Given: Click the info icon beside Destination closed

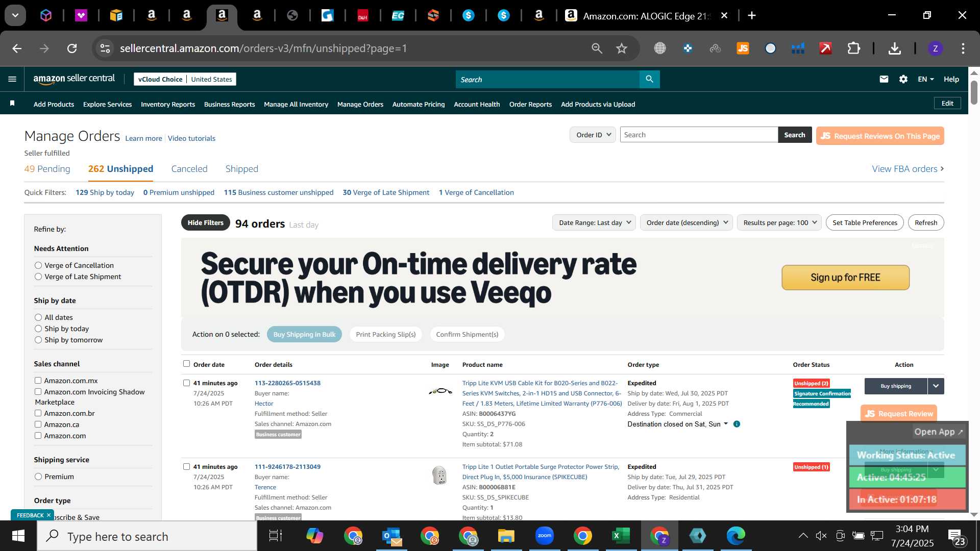Looking at the screenshot, I should [x=737, y=424].
